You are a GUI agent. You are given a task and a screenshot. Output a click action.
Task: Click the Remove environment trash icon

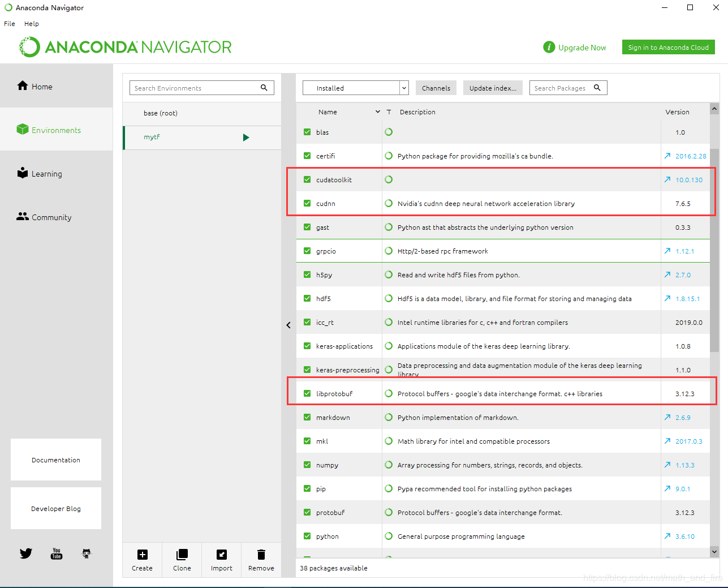point(261,555)
